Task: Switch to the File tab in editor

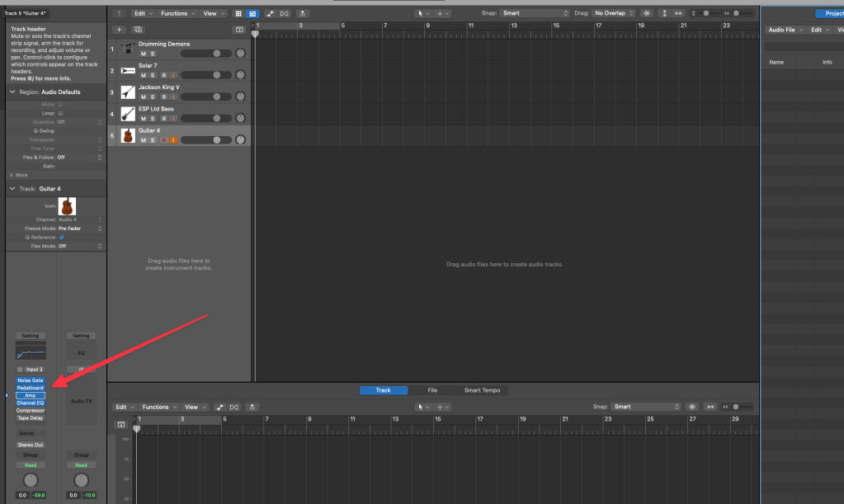Action: (432, 390)
